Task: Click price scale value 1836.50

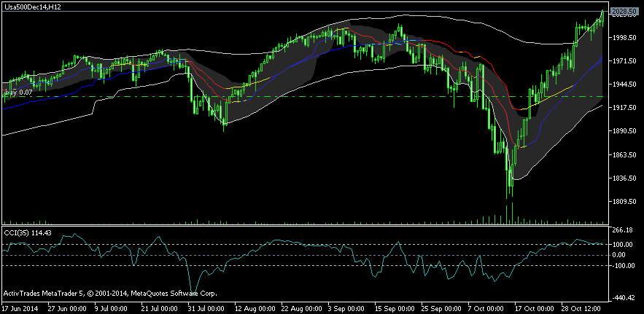Action: [624, 178]
